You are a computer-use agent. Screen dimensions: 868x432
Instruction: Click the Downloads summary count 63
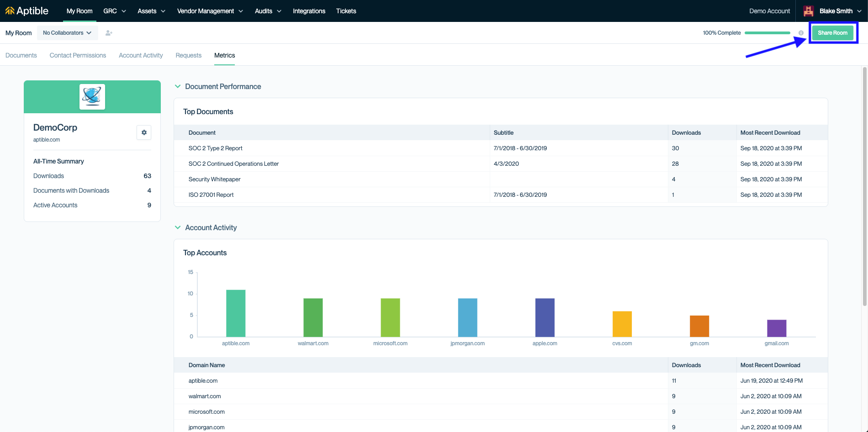click(x=147, y=176)
